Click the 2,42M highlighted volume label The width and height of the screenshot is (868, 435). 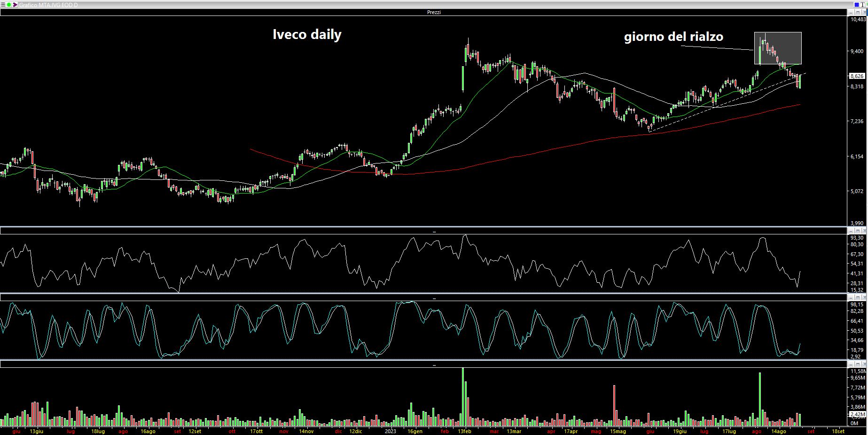tap(857, 414)
